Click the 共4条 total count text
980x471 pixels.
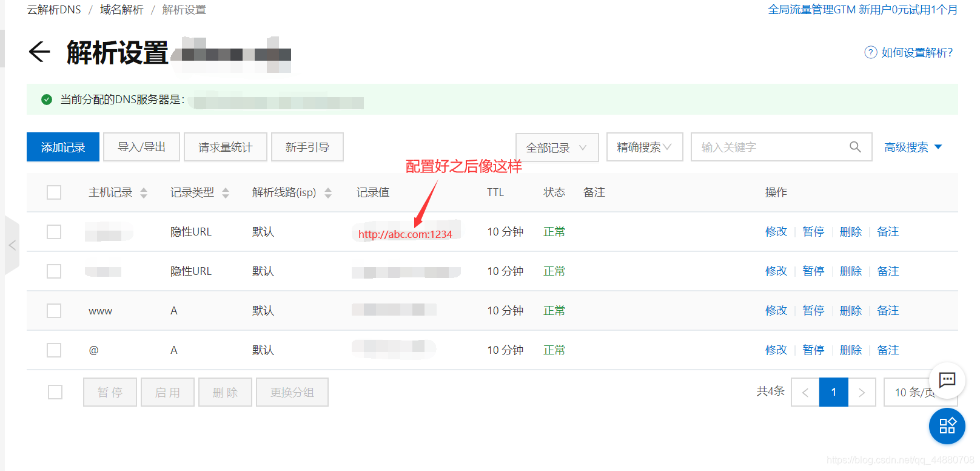coord(771,391)
